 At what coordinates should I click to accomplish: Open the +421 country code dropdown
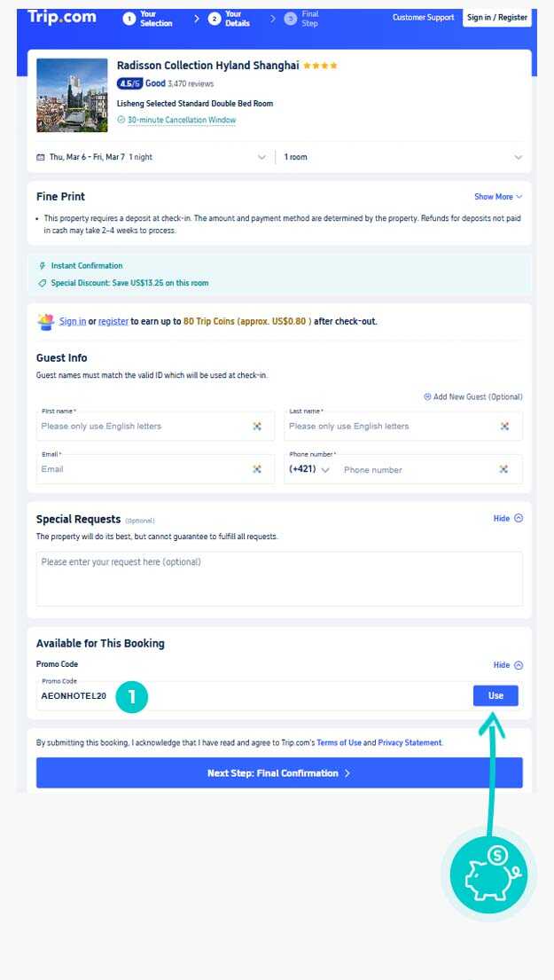309,469
